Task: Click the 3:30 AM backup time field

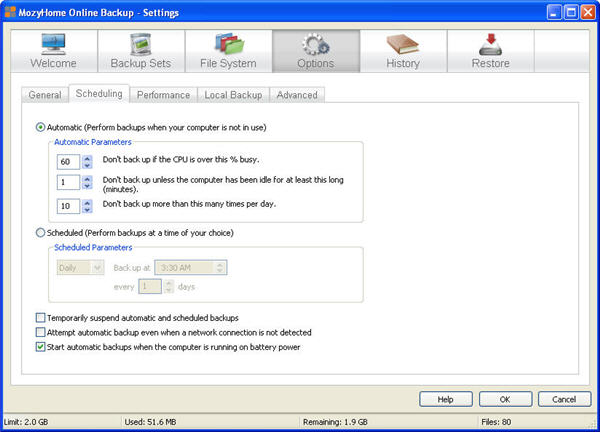Action: (x=191, y=267)
